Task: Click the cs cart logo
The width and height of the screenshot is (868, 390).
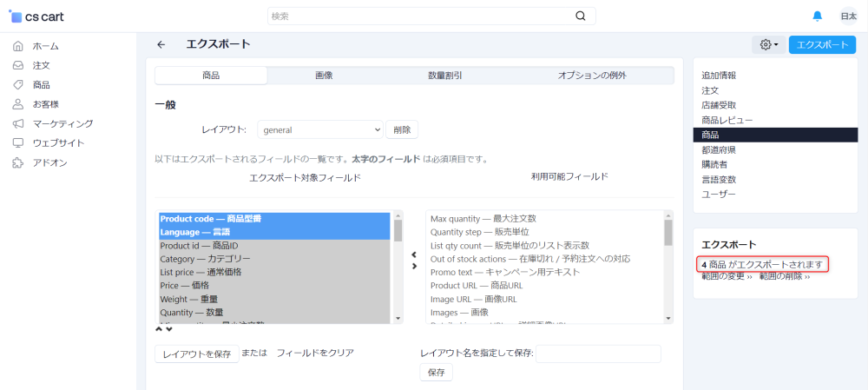Action: click(x=36, y=17)
